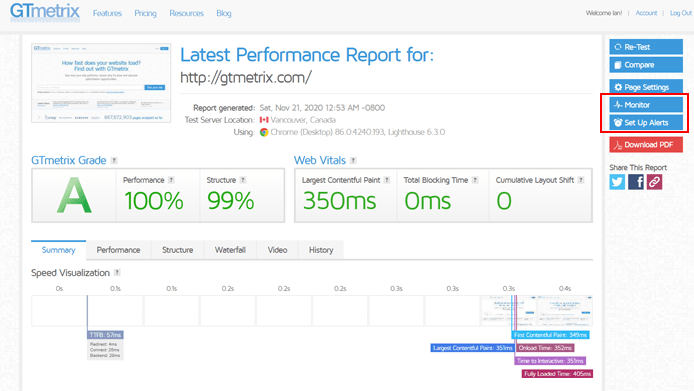This screenshot has width=694, height=391.
Task: Click the report generated date text
Action: pos(322,108)
